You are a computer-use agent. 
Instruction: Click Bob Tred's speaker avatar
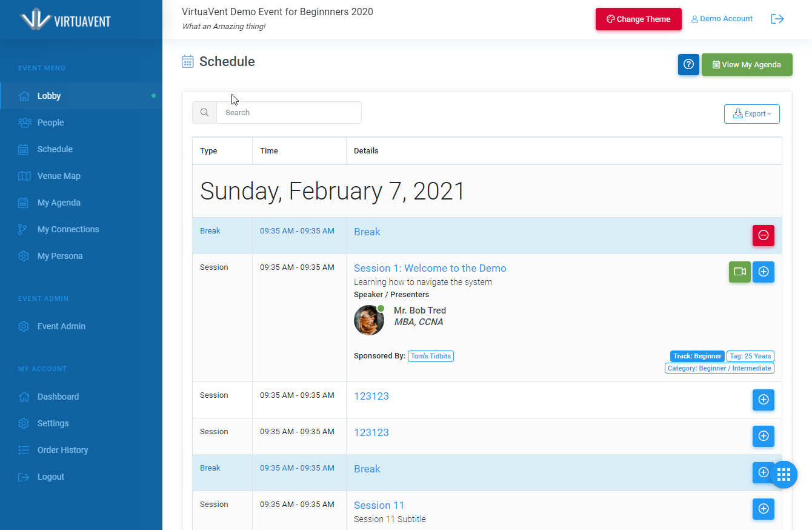click(x=369, y=320)
